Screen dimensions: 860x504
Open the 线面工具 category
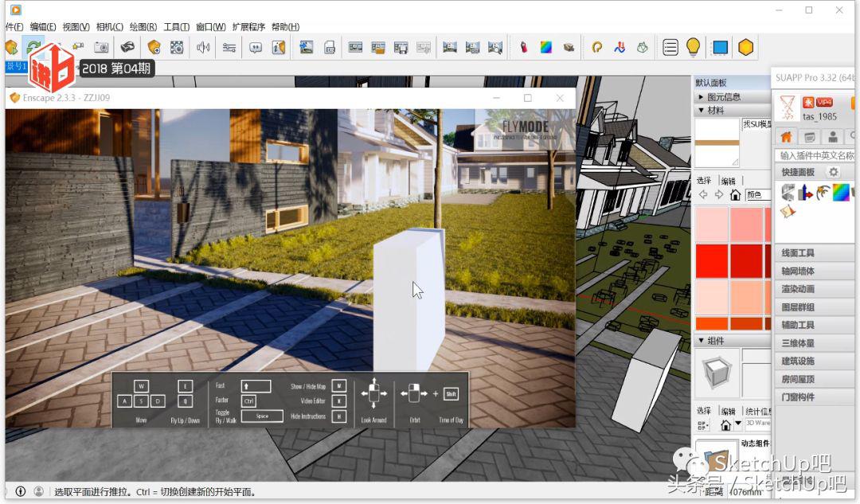coord(798,253)
